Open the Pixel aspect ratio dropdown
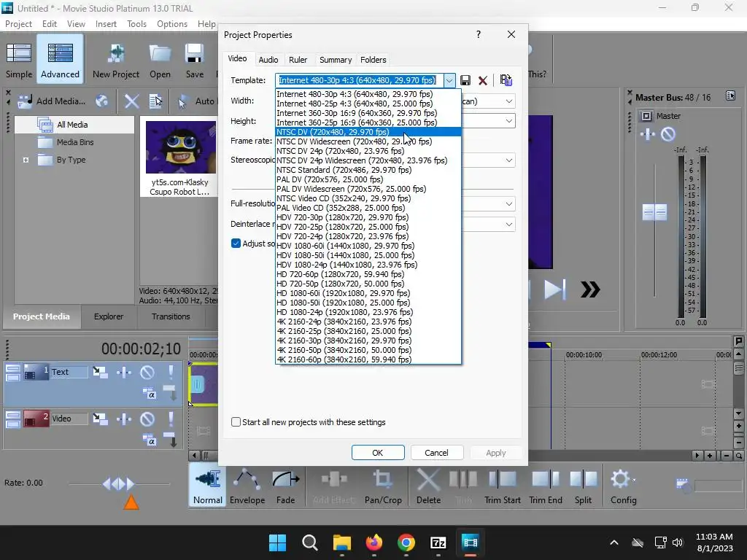Viewport: 747px width, 560px height. (x=508, y=121)
